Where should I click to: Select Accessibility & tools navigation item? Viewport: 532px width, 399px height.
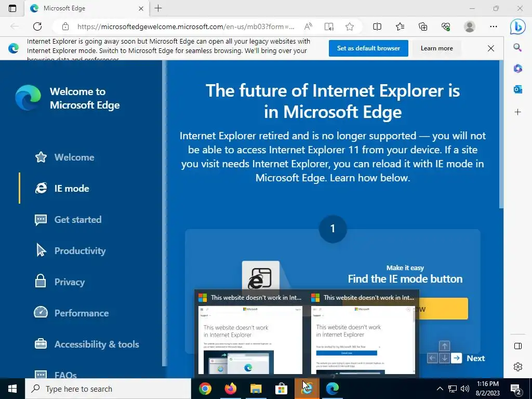pyautogui.click(x=87, y=344)
